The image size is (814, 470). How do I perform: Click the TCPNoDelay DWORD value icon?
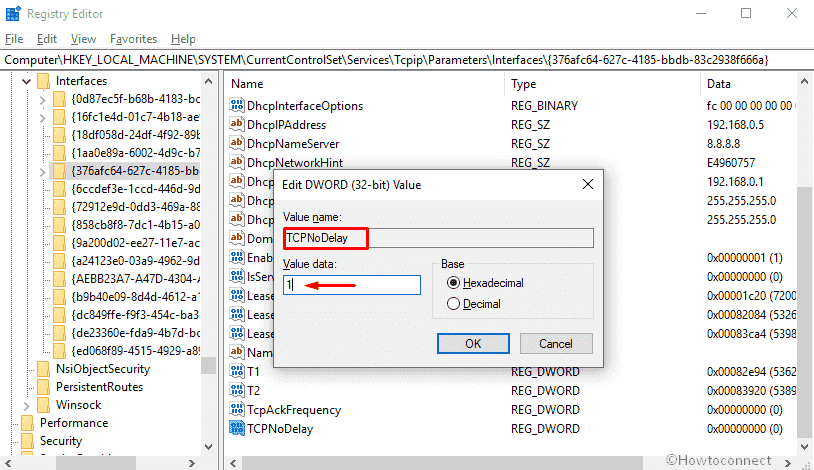click(238, 429)
